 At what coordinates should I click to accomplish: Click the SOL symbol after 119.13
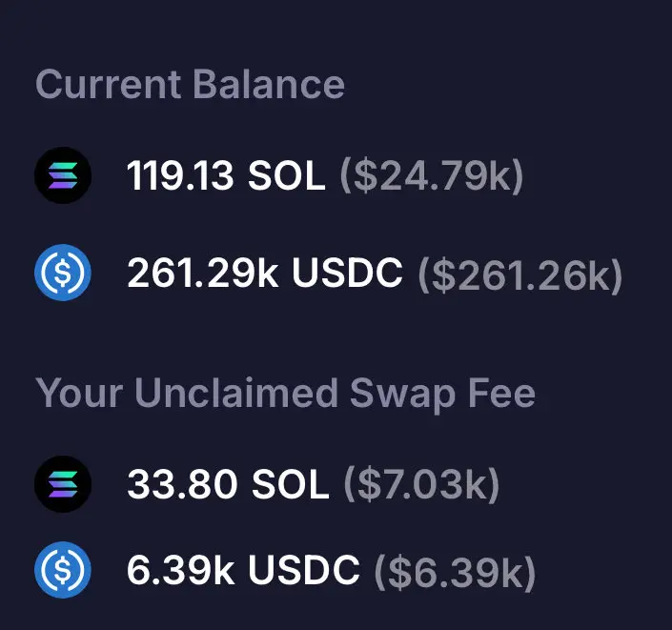[x=287, y=177]
